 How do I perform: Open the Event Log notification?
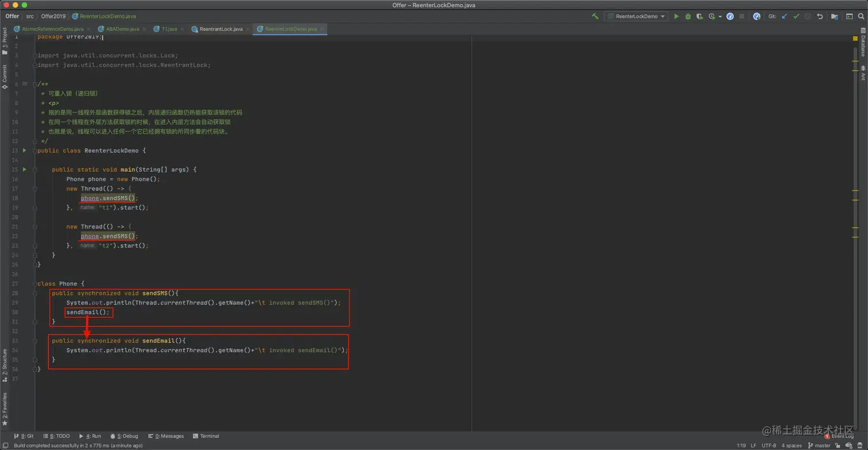[x=839, y=436]
